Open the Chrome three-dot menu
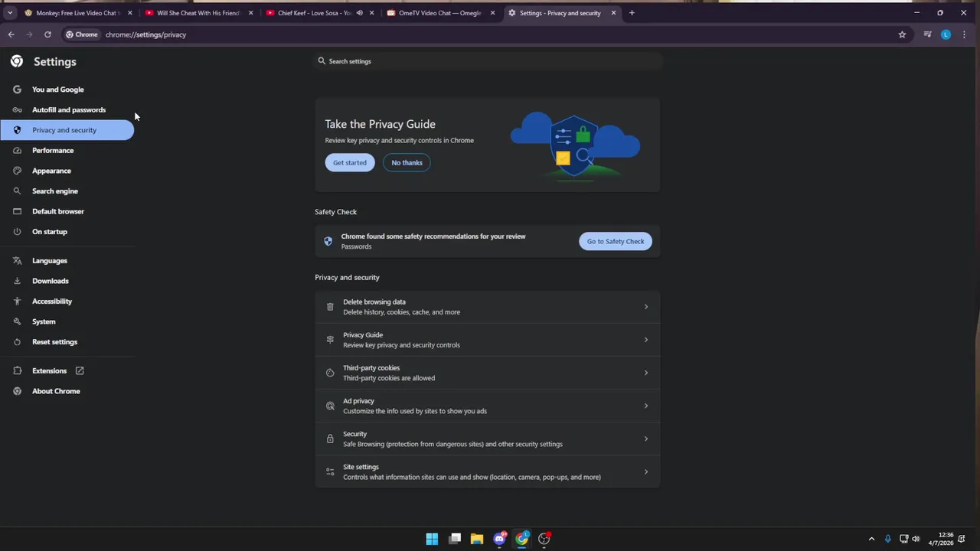 point(964,34)
